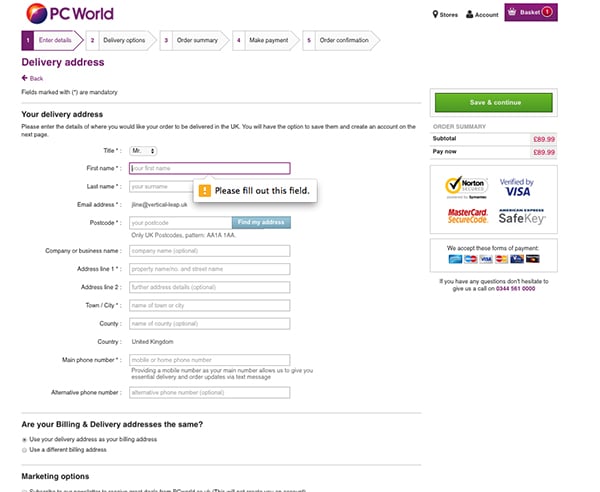This screenshot has width=600, height=492.
Task: Click the Norton Secured badge
Action: click(x=466, y=187)
